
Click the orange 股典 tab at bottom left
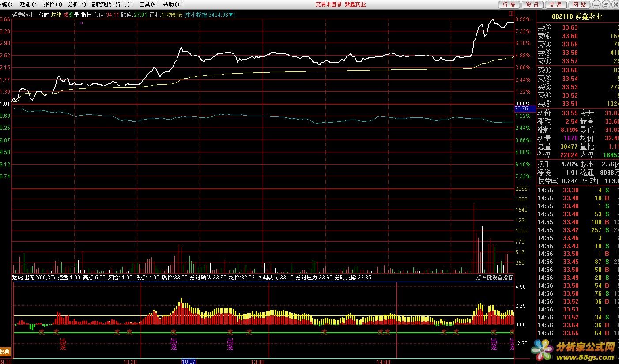(5, 352)
